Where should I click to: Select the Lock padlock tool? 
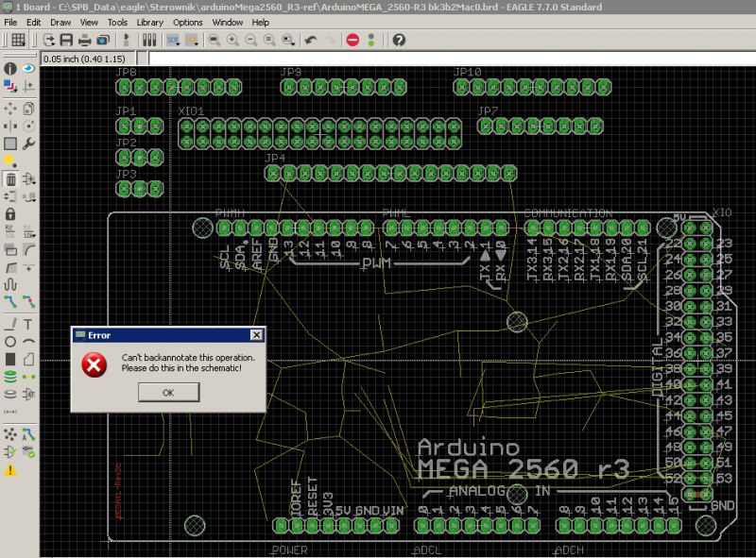pyautogui.click(x=10, y=214)
